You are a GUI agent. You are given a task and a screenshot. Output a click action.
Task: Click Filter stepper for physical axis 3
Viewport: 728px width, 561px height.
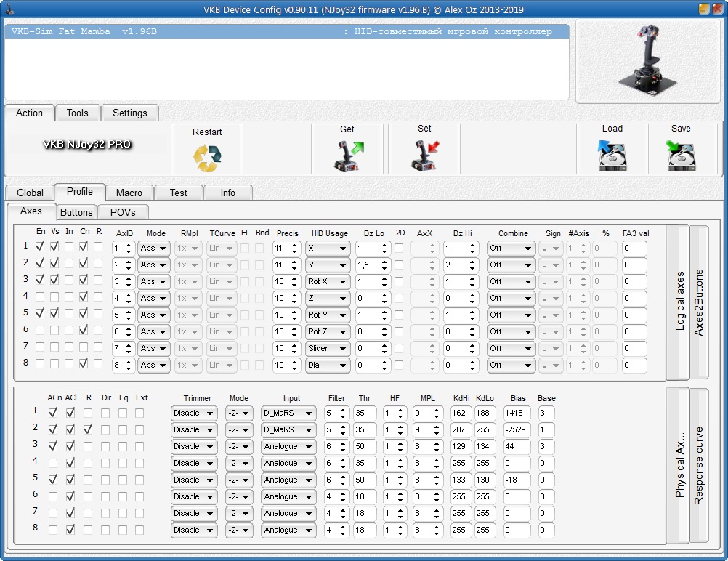point(343,446)
